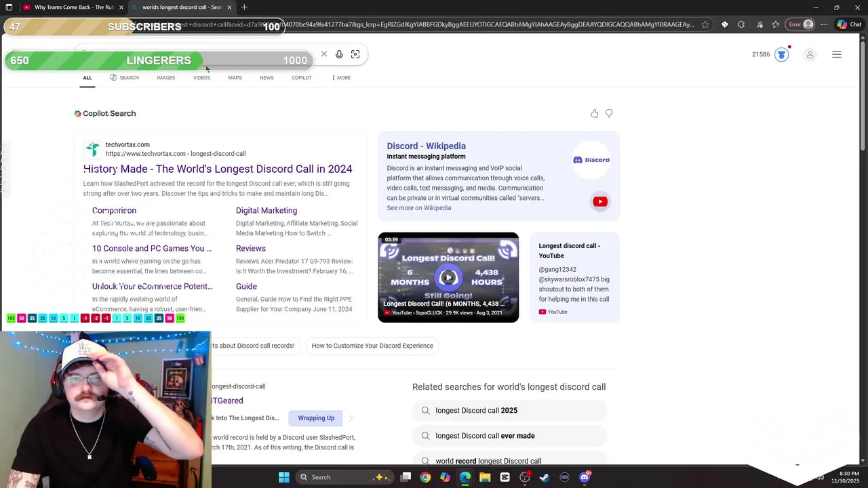Open the Edge profile Error button
The width and height of the screenshot is (868, 488).
[x=800, y=24]
